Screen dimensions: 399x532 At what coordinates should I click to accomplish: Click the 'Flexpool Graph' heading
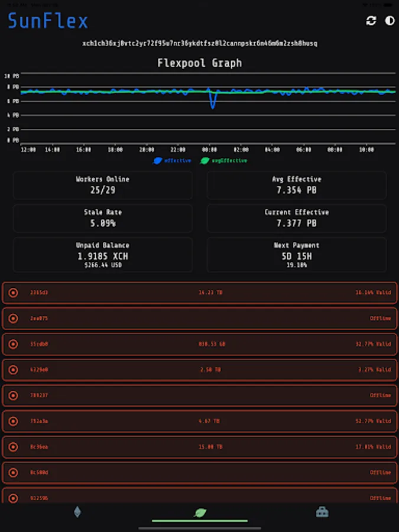click(x=200, y=63)
